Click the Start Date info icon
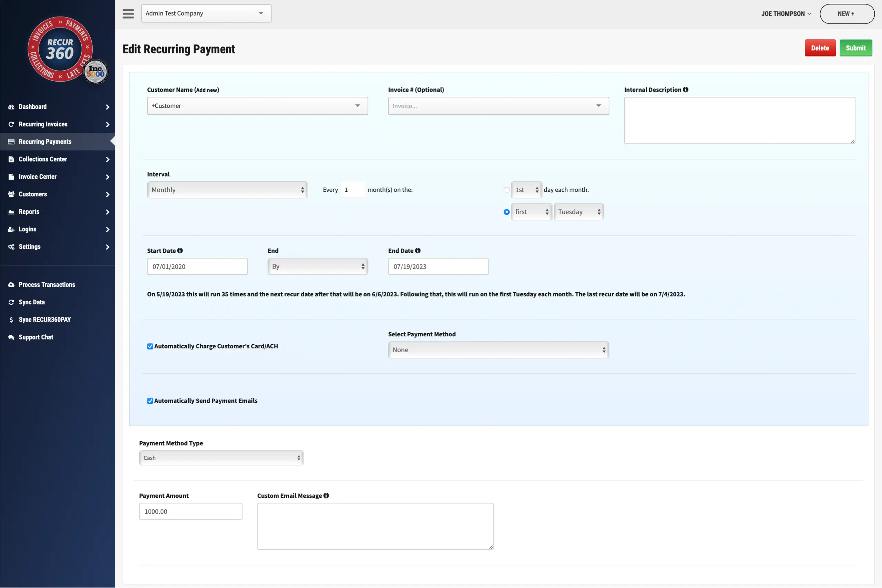This screenshot has height=588, width=882. (x=180, y=251)
